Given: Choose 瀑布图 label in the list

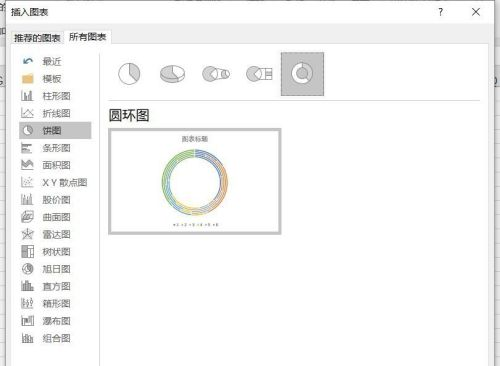Looking at the screenshot, I should coord(56,321).
